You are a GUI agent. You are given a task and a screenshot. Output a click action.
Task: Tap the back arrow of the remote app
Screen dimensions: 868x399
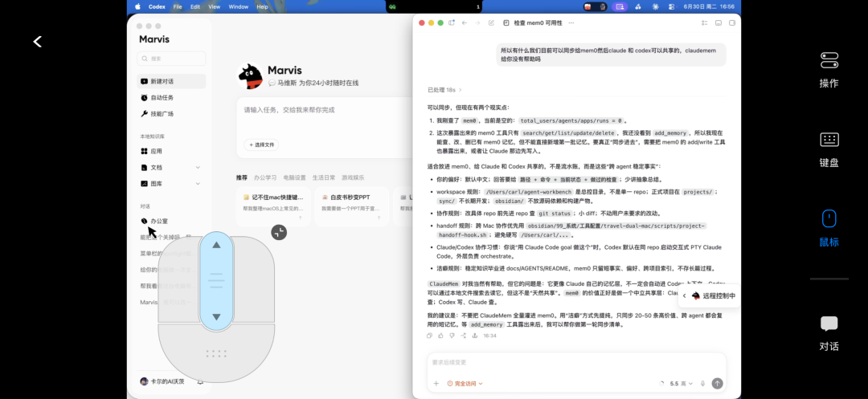(38, 42)
